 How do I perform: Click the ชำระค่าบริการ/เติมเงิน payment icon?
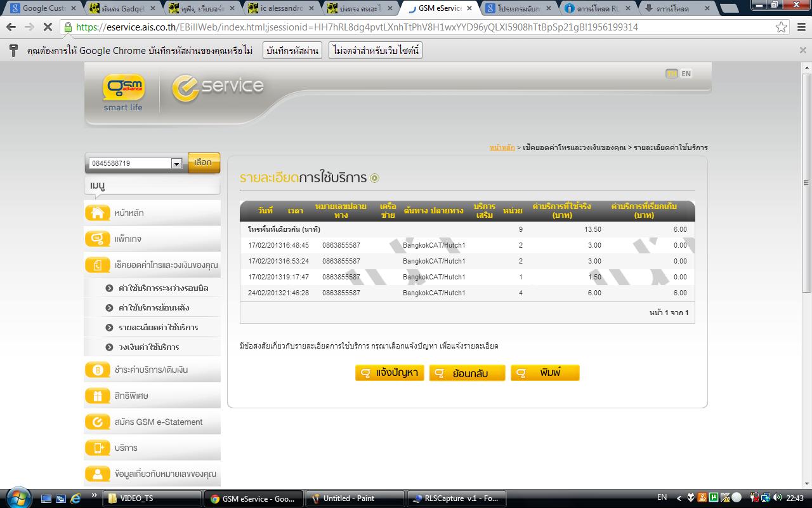(98, 370)
